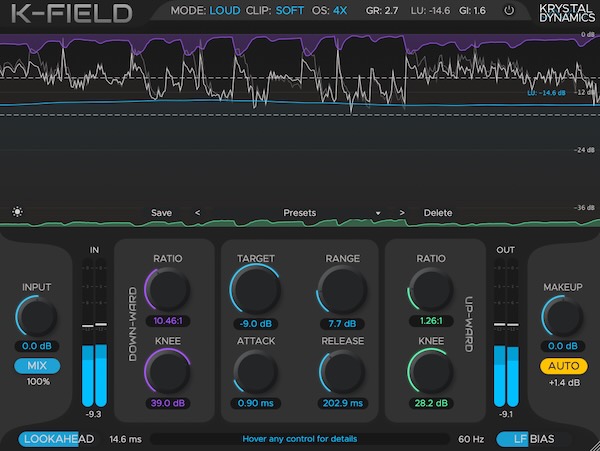Viewport: 600px width, 451px height.
Task: Adjust the downward KNEE knob
Action: pos(168,371)
